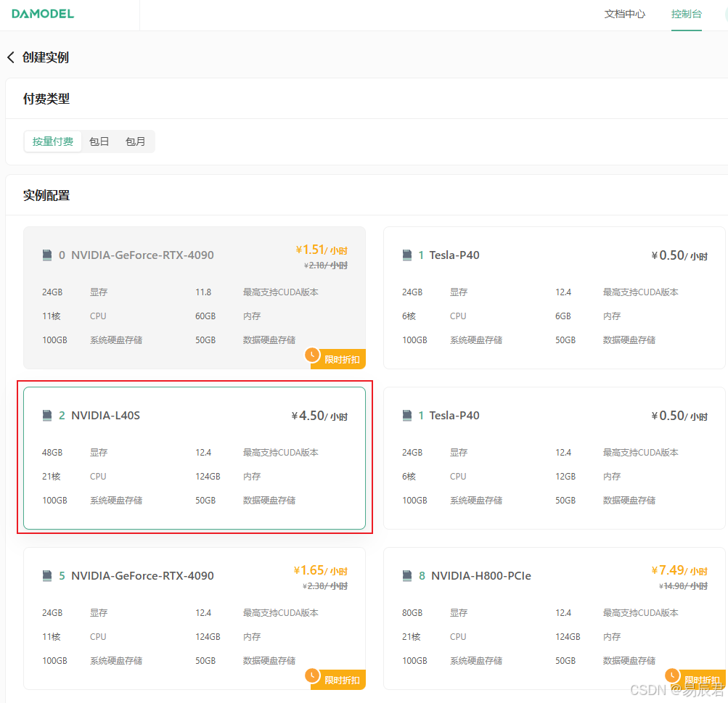Select the ¥1.65 NVIDIA-GeForce-RTX-4090 card
Viewport: 728px width, 703px height.
[195, 619]
